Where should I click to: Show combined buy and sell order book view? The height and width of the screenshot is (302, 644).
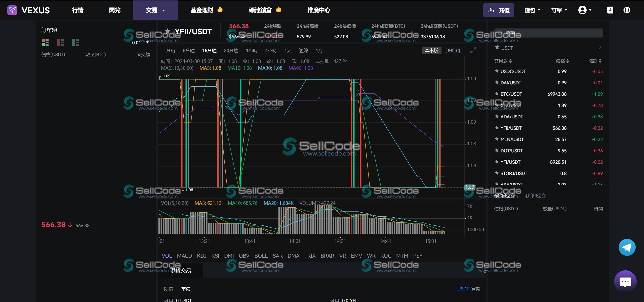[45, 42]
